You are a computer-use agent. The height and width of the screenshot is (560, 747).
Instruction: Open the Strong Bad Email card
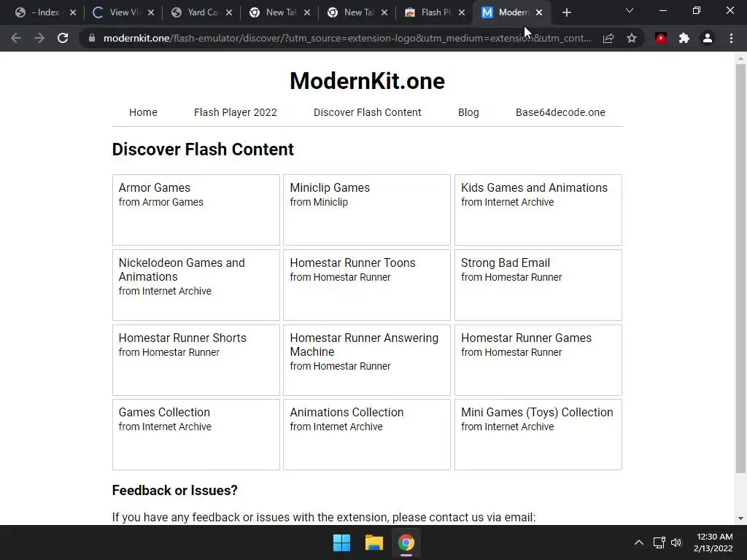pyautogui.click(x=538, y=285)
